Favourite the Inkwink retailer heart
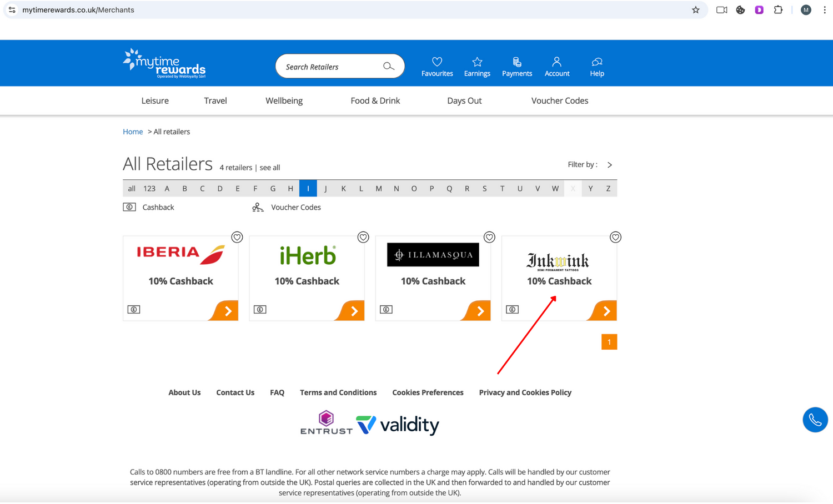833x504 pixels. 615,237
